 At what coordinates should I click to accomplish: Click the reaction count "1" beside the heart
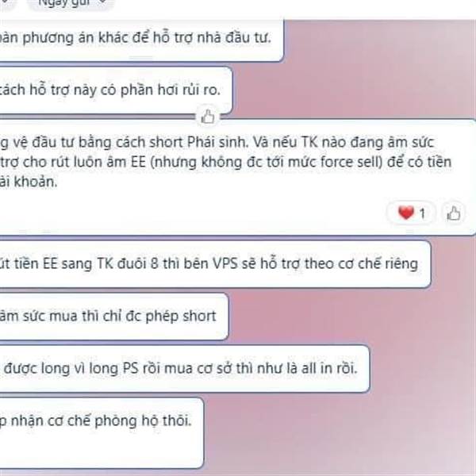point(422,213)
